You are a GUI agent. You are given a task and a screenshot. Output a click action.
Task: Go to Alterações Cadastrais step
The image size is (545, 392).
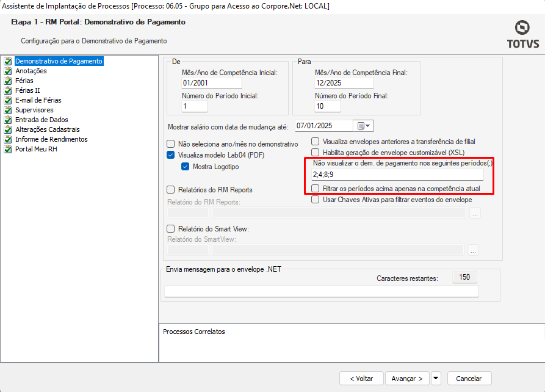[48, 129]
